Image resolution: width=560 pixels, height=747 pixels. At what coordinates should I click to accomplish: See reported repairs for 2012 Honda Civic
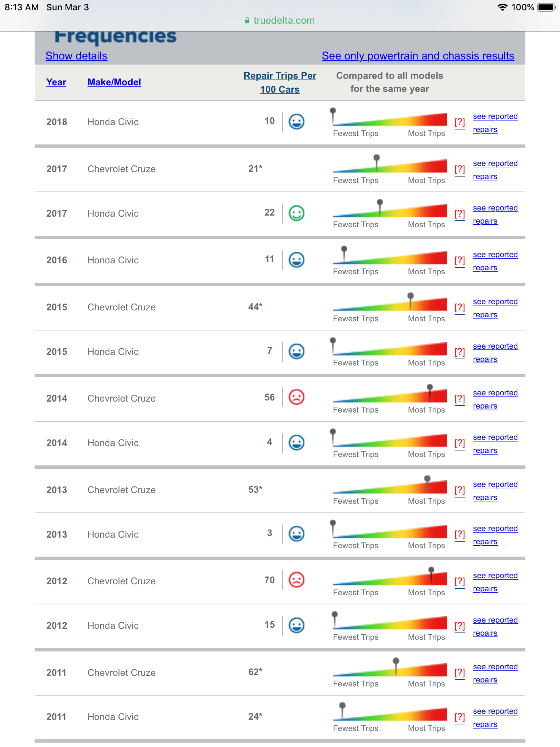(495, 627)
